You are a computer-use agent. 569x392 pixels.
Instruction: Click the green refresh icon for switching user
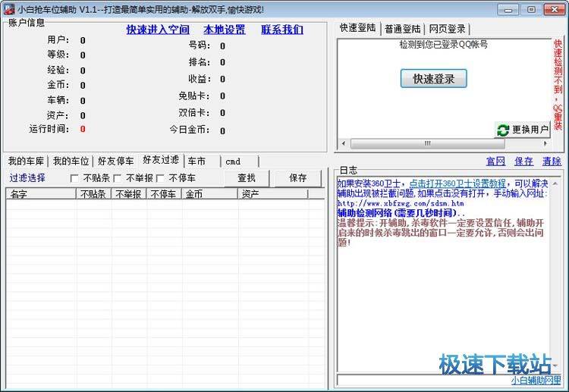point(503,130)
